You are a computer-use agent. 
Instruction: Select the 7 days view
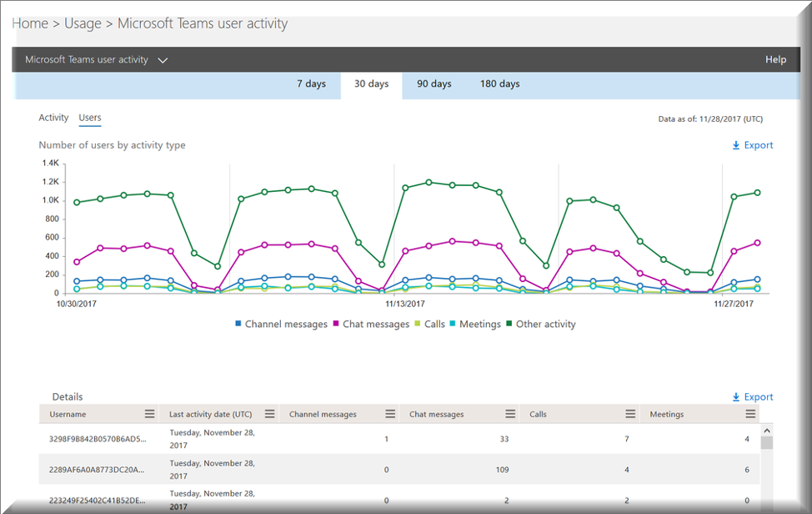(312, 83)
